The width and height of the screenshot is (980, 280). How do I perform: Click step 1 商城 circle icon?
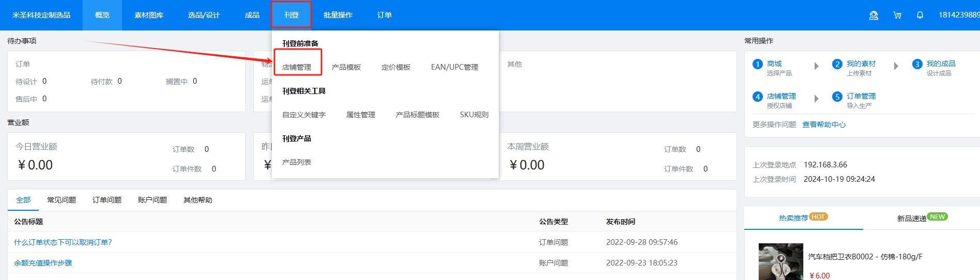(x=758, y=64)
